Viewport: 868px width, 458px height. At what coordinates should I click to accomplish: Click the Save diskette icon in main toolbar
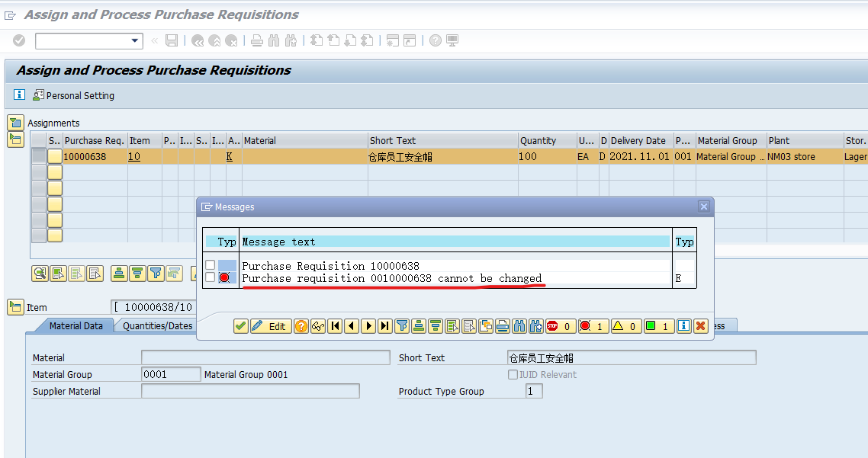[x=172, y=40]
